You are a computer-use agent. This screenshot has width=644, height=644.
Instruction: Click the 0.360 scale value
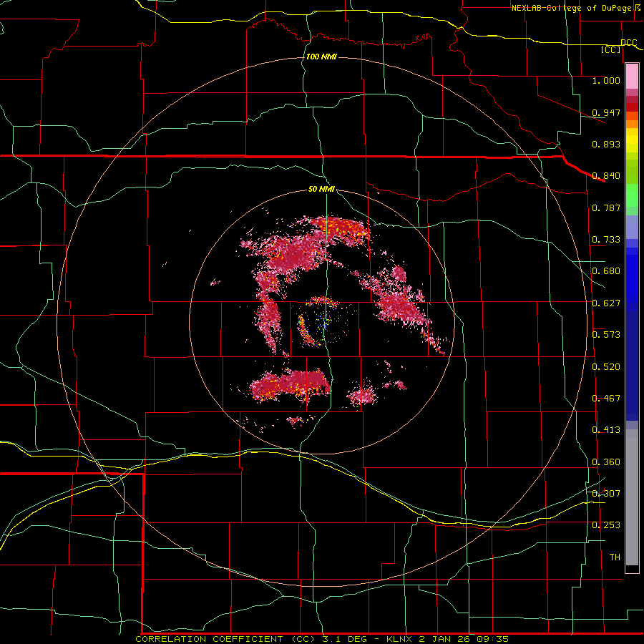pos(606,462)
